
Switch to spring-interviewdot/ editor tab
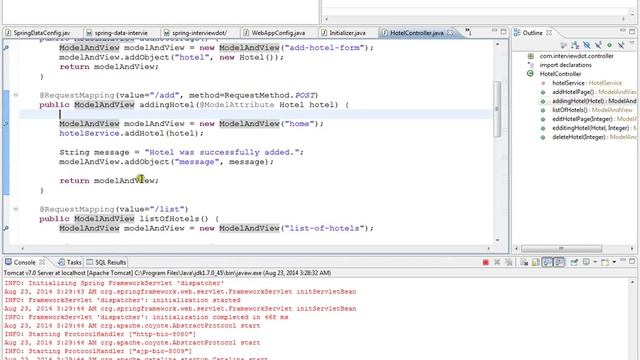pos(199,33)
